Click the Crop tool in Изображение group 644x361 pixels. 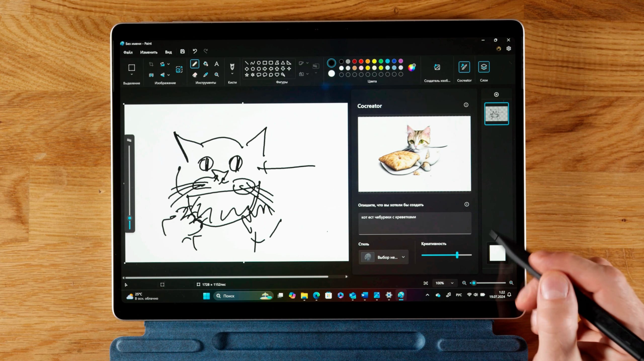click(x=151, y=64)
